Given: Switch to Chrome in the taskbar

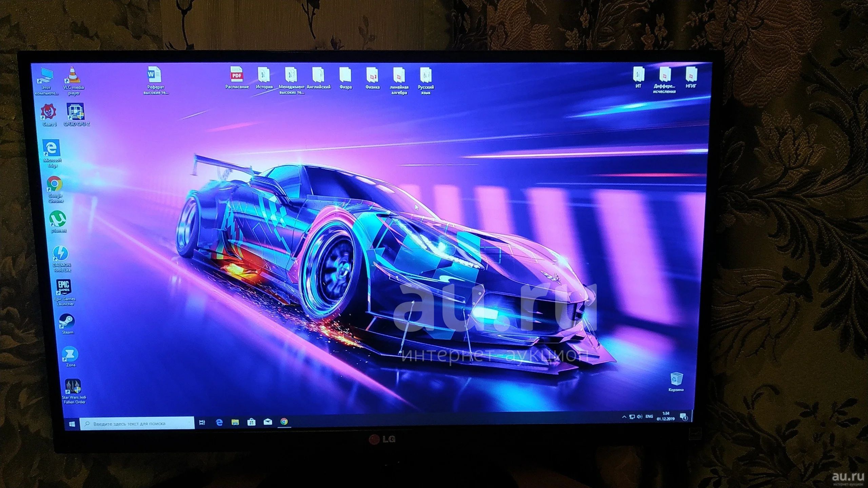Looking at the screenshot, I should click(x=284, y=421).
